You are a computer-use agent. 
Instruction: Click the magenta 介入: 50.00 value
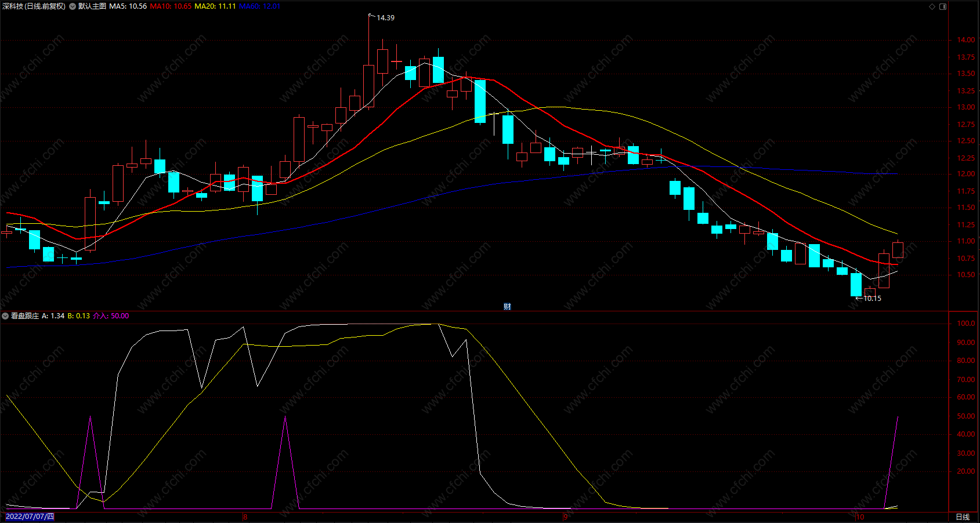(111, 316)
